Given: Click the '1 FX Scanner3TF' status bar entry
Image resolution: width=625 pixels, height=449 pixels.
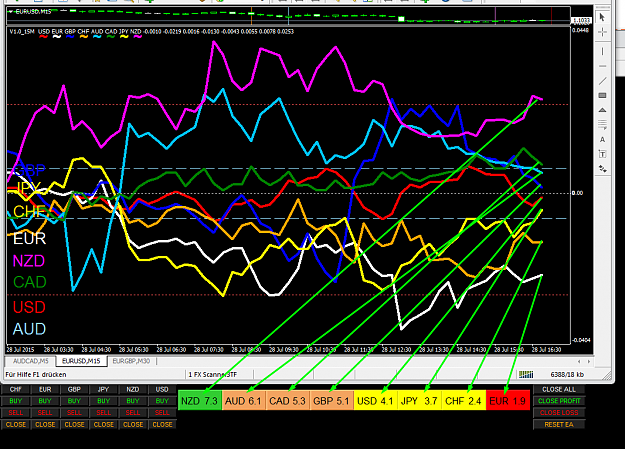Looking at the screenshot, I should point(212,374).
